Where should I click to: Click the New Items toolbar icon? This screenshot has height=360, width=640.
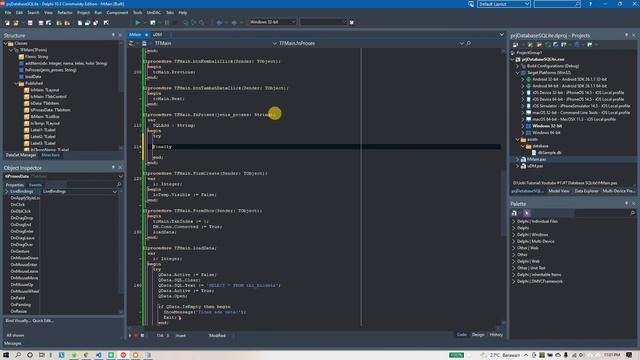coord(7,23)
